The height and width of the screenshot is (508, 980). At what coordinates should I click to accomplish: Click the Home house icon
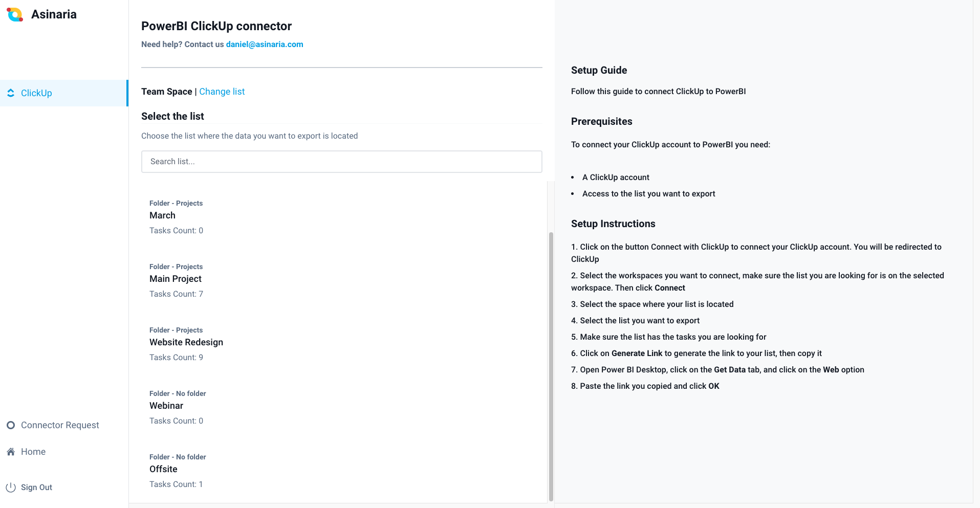pyautogui.click(x=11, y=452)
